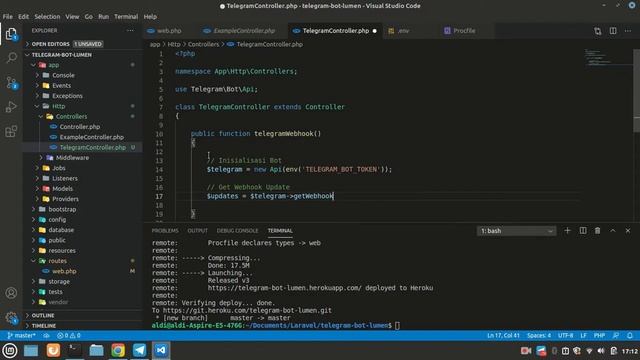Image resolution: width=640 pixels, height=360 pixels.
Task: Click the volume icon in system tray
Action: coord(601,351)
